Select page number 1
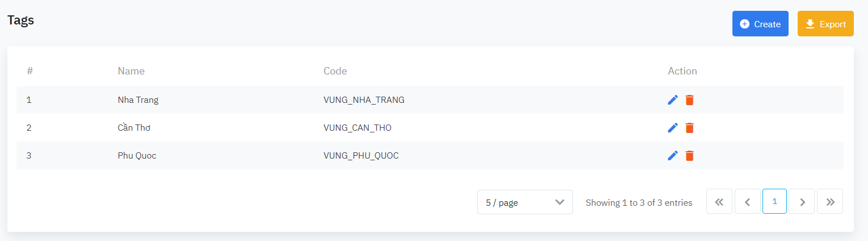868x241 pixels. (x=774, y=202)
